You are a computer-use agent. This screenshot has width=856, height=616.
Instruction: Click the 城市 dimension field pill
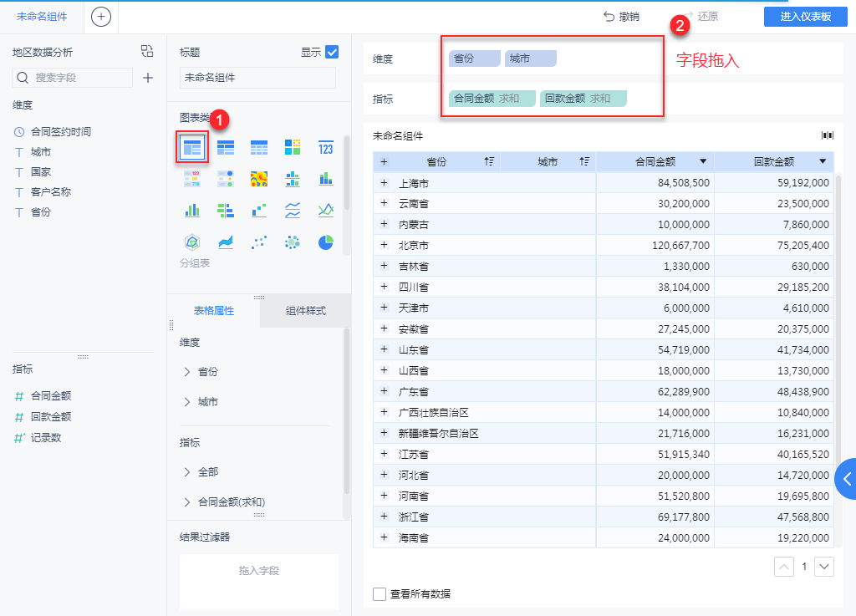click(531, 59)
